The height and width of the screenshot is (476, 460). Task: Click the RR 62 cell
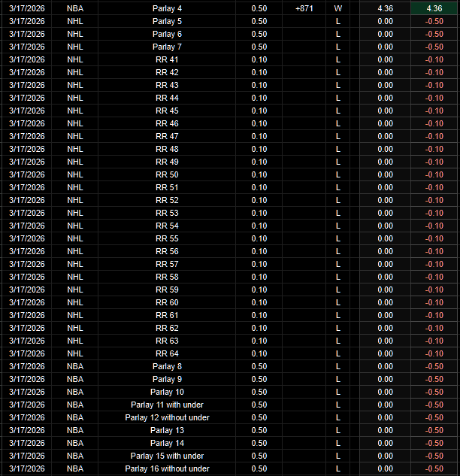coord(167,328)
